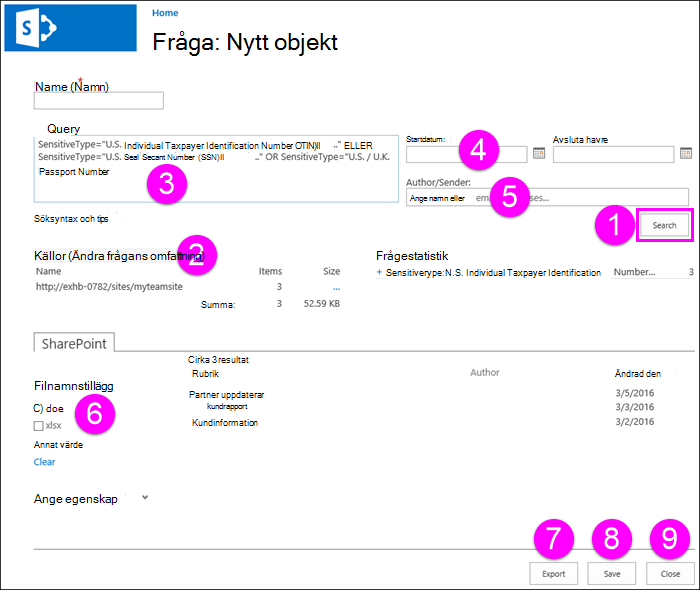Click the Rubrik column header
Viewport: 700px width, 590px height.
205,374
